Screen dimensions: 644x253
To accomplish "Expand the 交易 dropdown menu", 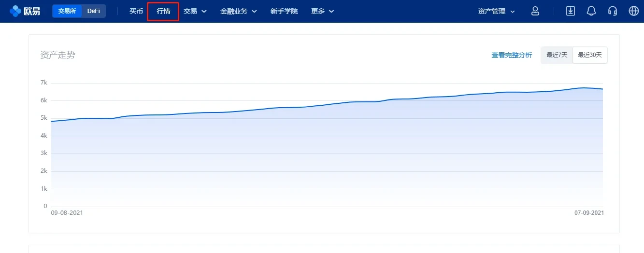I will [x=195, y=11].
